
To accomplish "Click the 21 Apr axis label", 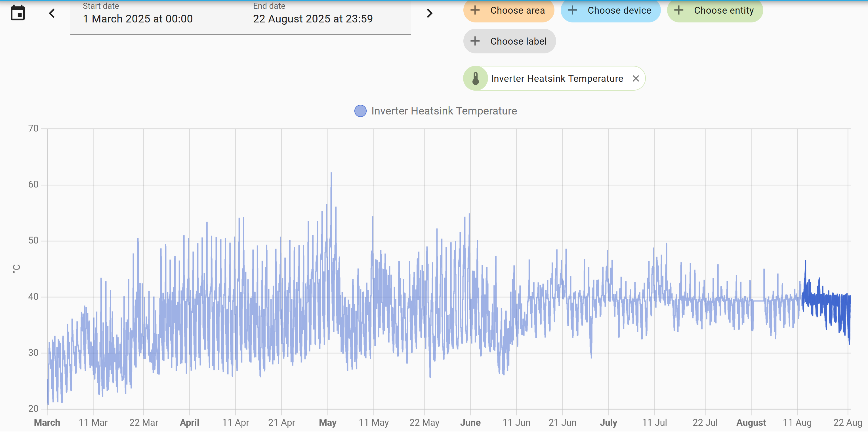I will point(282,423).
